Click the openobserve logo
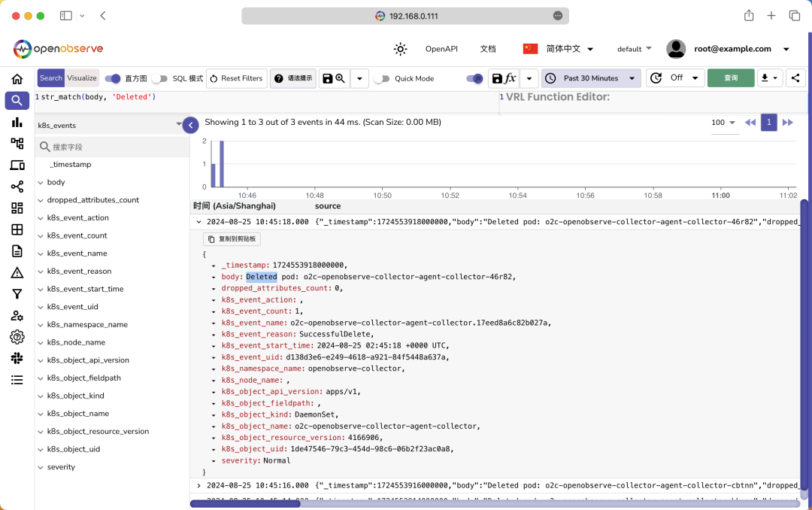Viewport: 812px width, 510px height. (x=58, y=49)
